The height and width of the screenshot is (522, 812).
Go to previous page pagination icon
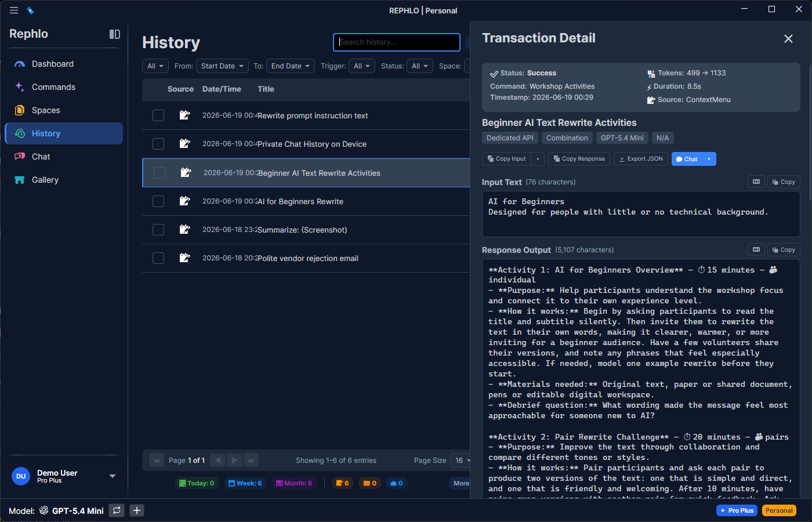coord(217,461)
